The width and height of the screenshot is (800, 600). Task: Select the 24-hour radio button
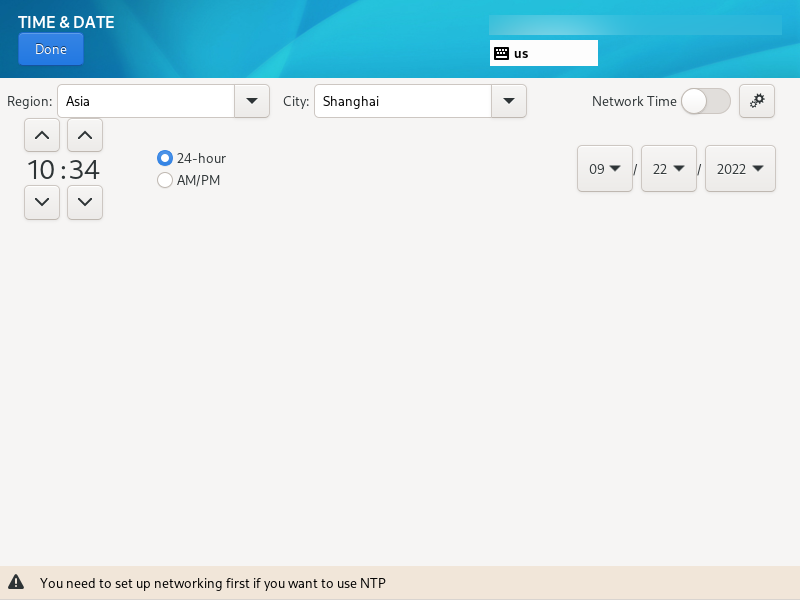point(165,158)
